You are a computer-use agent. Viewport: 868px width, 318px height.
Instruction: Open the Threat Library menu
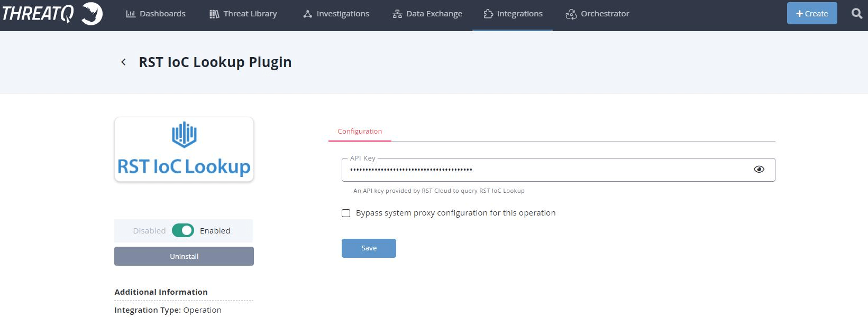click(x=243, y=14)
